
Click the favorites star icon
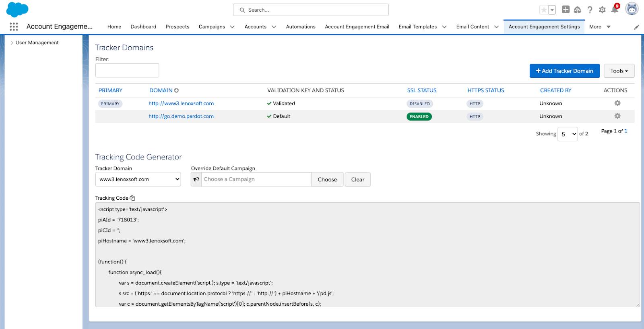click(544, 10)
